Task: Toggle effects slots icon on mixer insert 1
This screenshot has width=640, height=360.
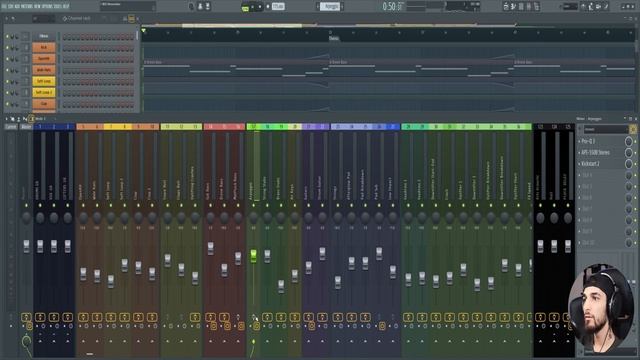Action: point(40,317)
